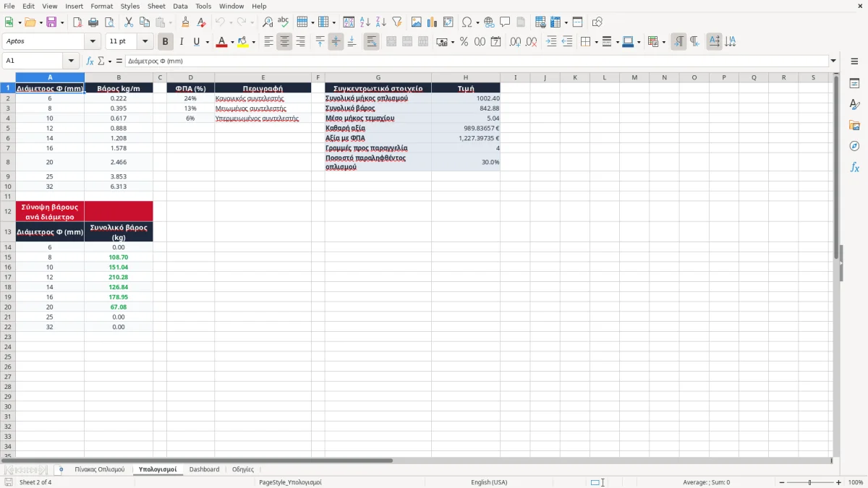Screen dimensions: 868x488
Task: Switch to the Dashboard sheet tab
Action: (204, 470)
